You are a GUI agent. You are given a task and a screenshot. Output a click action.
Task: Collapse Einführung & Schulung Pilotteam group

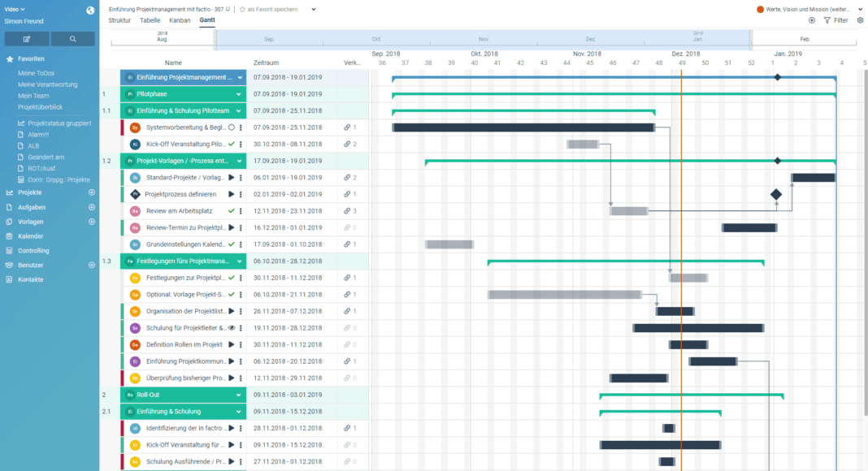[239, 110]
